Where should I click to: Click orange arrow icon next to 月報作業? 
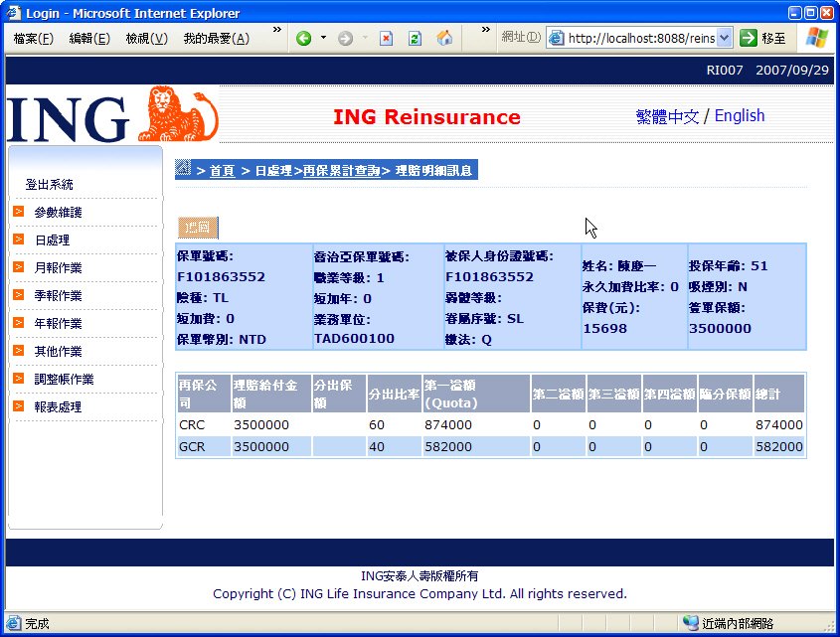19,267
